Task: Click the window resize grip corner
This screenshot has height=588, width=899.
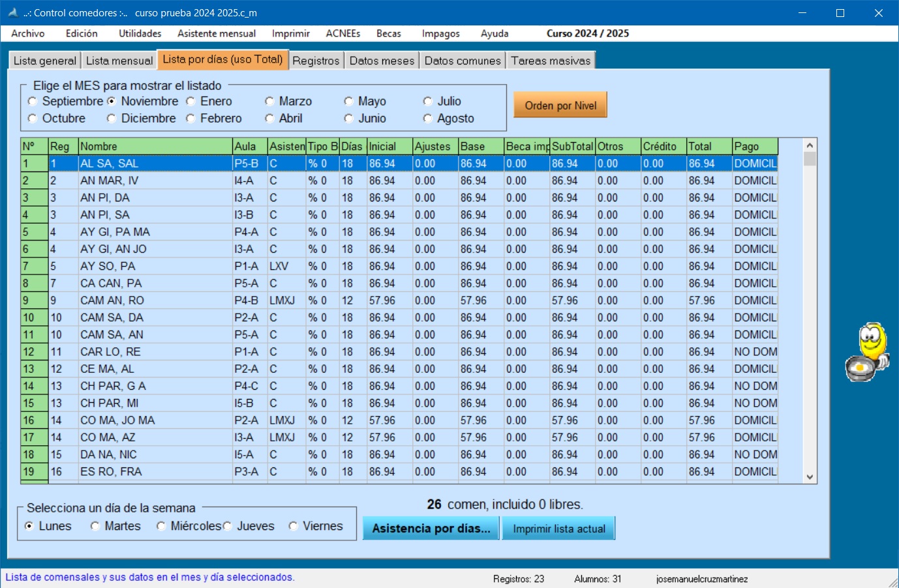Action: [892, 582]
